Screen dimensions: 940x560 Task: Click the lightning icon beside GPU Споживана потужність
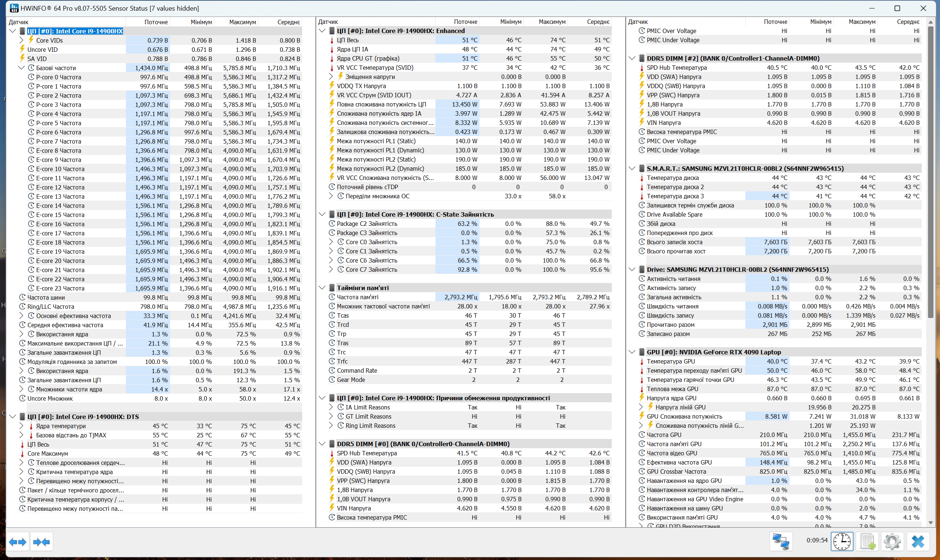tap(641, 416)
